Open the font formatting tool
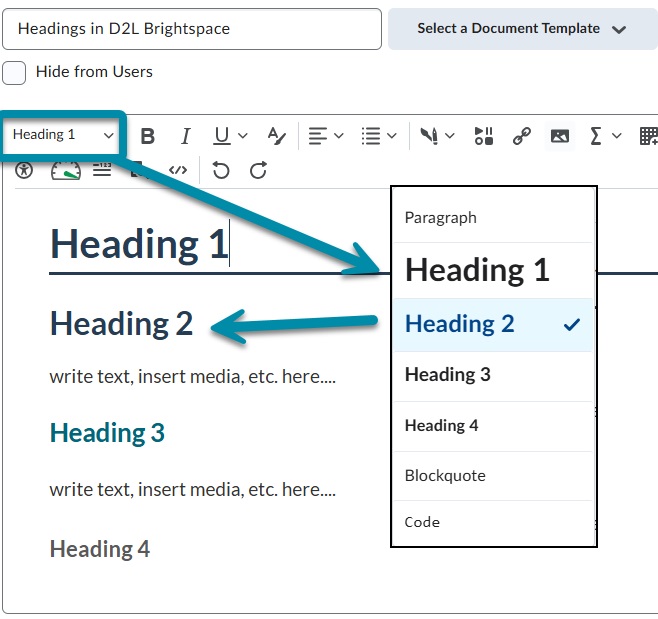The height and width of the screenshot is (619, 658). pyautogui.click(x=430, y=136)
